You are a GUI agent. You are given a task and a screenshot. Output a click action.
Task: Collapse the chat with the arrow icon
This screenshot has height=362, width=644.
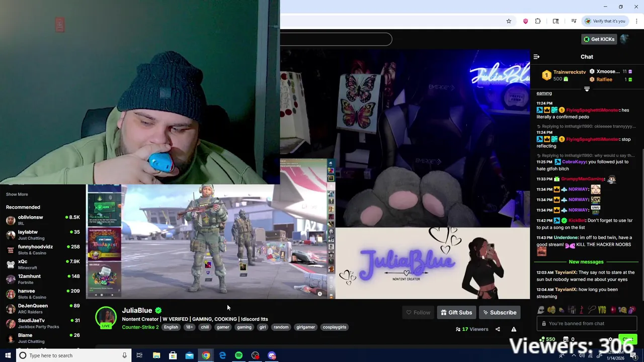[x=536, y=57]
